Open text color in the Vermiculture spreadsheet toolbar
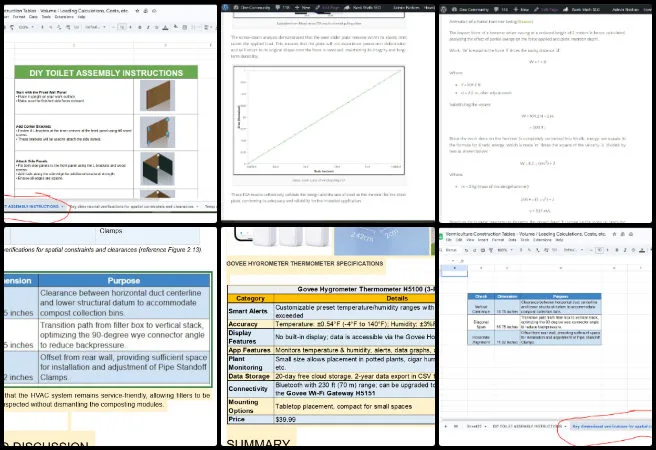656x450 pixels. tap(642, 251)
